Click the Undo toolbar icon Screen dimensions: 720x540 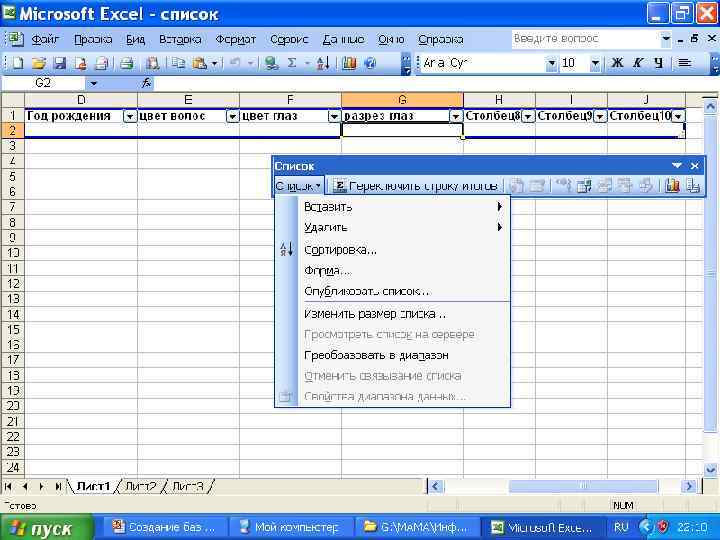pyautogui.click(x=235, y=63)
